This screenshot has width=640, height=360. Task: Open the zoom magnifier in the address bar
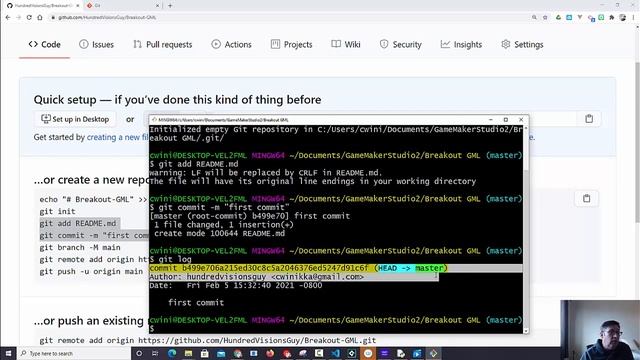534,18
